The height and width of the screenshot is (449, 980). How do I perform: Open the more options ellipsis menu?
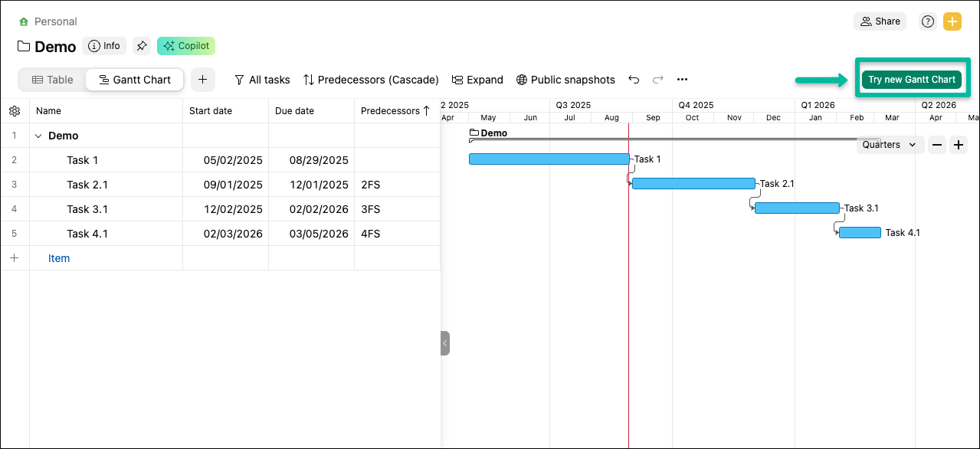pyautogui.click(x=682, y=80)
